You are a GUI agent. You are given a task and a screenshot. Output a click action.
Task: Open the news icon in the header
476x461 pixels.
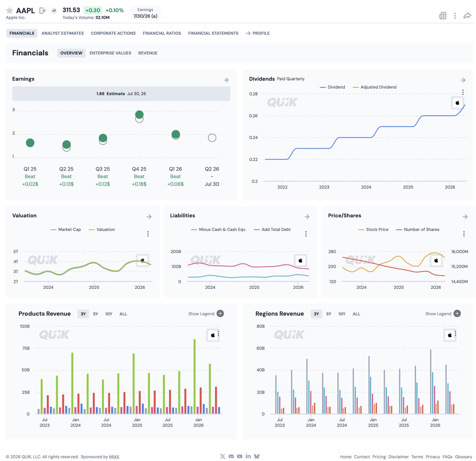coord(443,15)
